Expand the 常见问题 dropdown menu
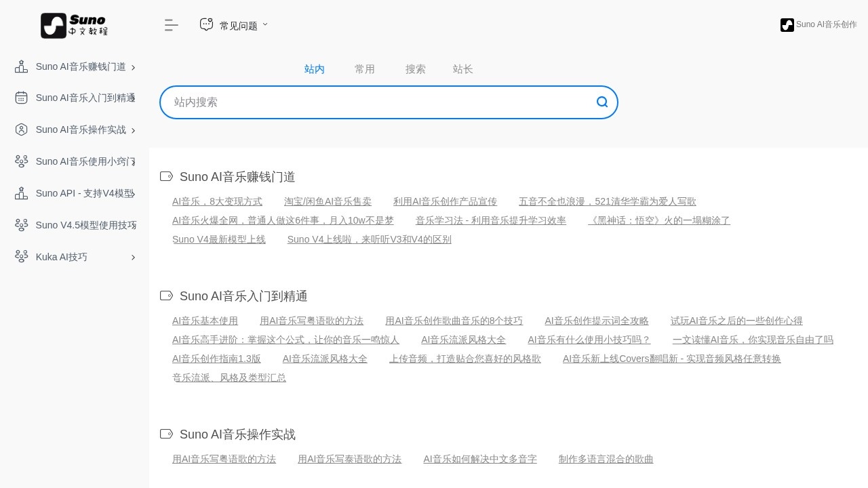The image size is (868, 488). [265, 24]
